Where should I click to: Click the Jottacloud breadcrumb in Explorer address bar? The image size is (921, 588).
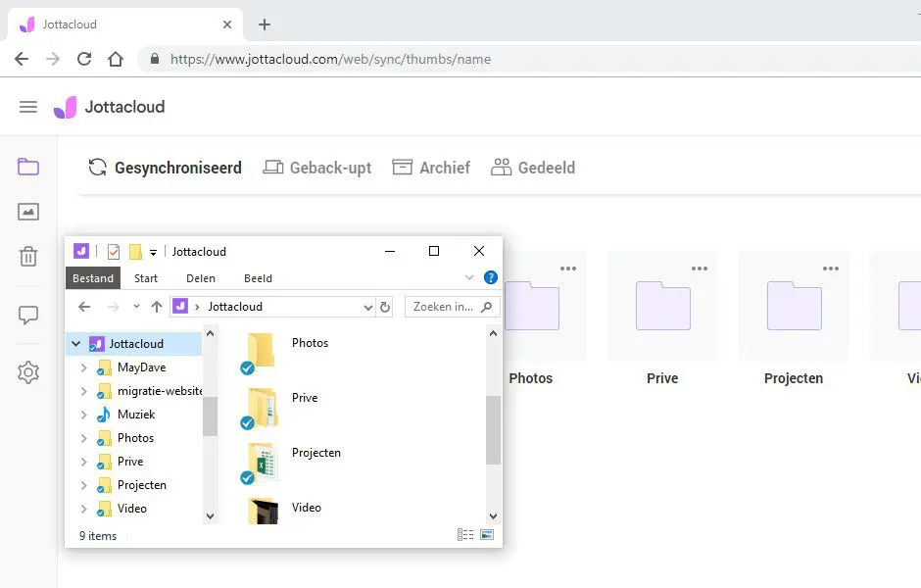235,307
